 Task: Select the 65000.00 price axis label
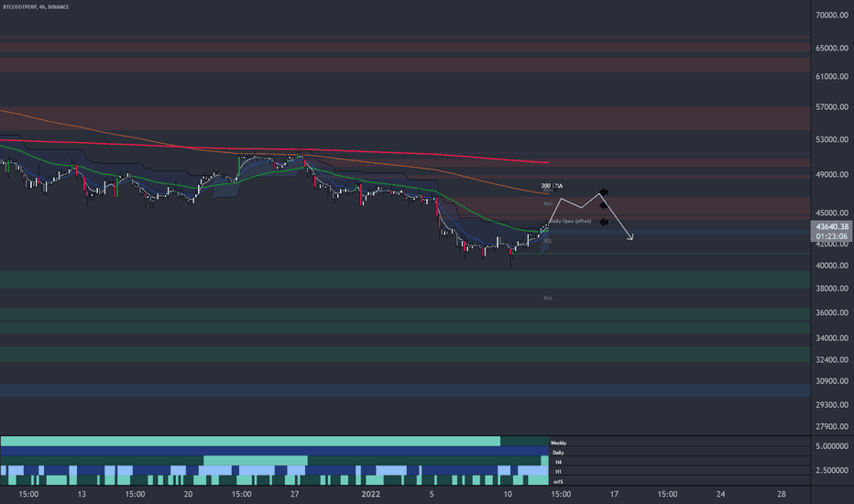(832, 48)
